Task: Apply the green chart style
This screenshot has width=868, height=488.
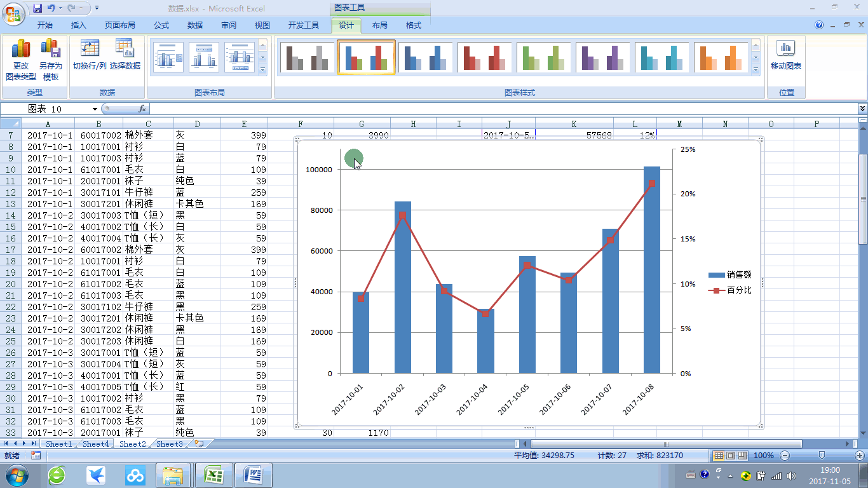Action: pyautogui.click(x=543, y=57)
